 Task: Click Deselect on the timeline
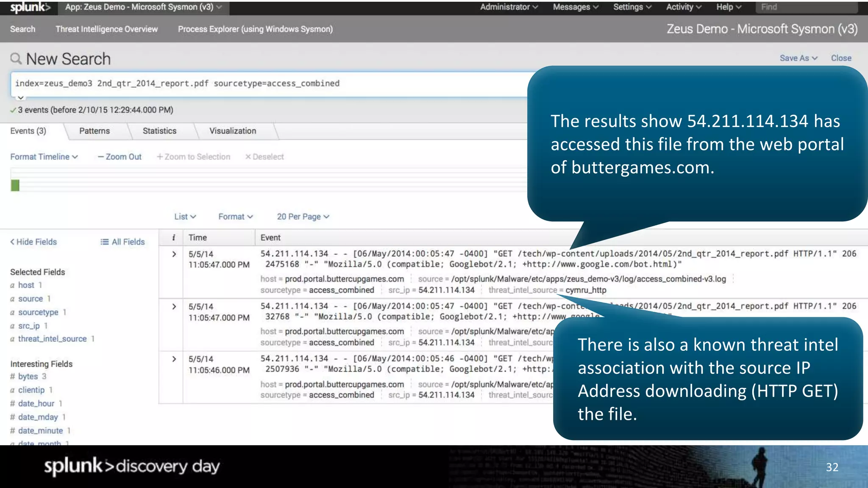pyautogui.click(x=264, y=157)
